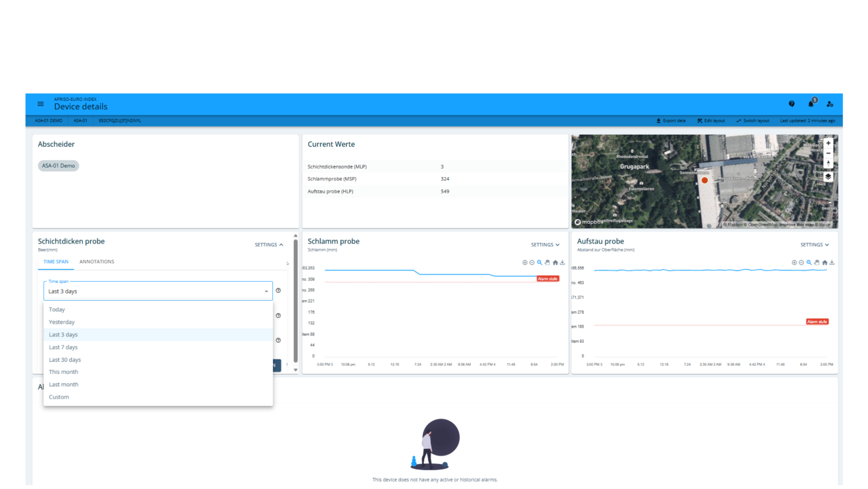
Task: Switch to the Annotations tab
Action: pos(97,262)
